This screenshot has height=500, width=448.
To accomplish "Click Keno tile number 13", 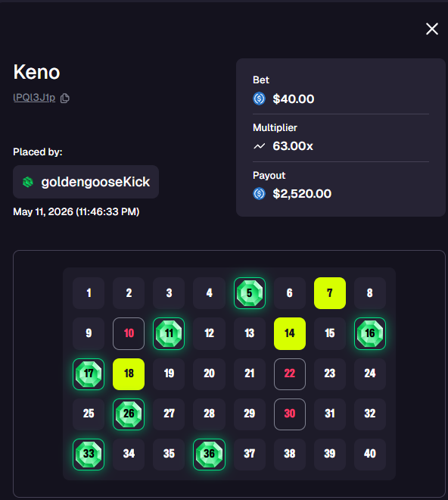I will (x=250, y=333).
